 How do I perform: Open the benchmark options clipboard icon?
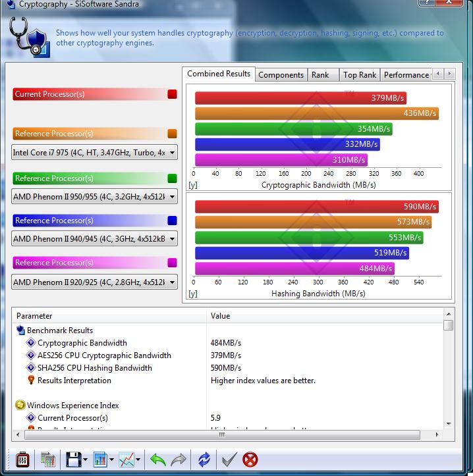[22, 460]
